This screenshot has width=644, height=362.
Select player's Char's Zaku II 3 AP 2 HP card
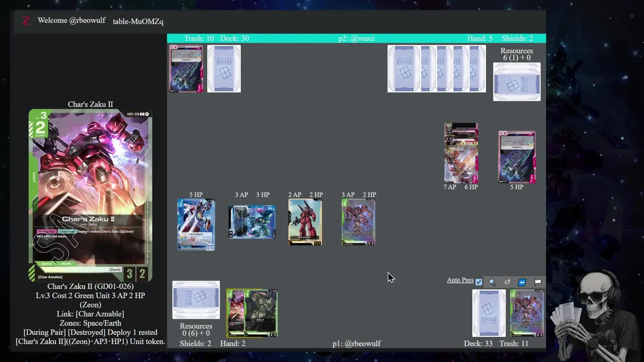[358, 222]
